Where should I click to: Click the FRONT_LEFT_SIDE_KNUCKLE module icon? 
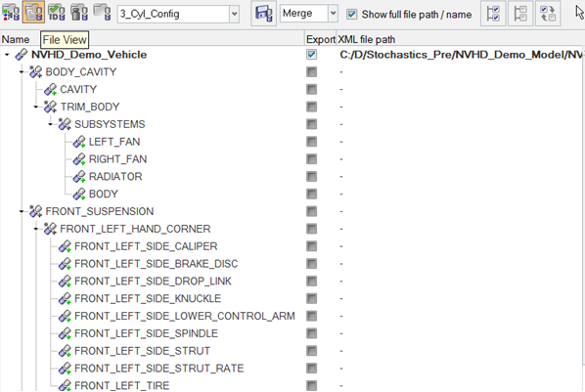pos(65,298)
